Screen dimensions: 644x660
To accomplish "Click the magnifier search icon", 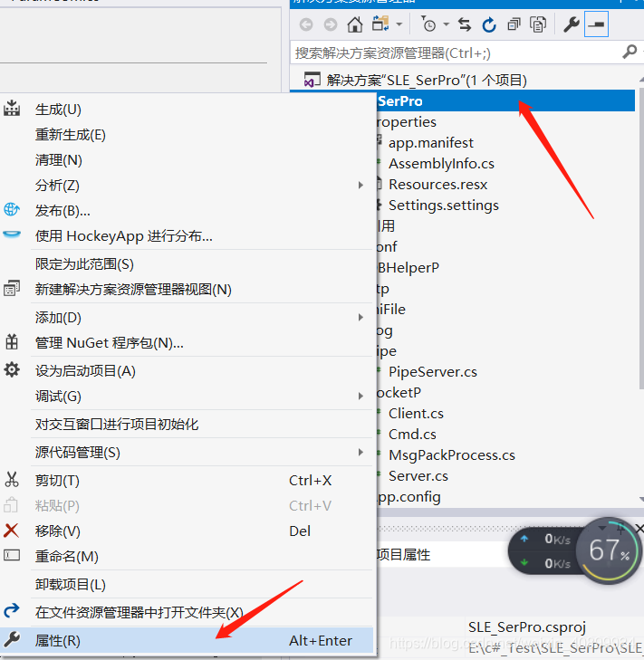I will (x=630, y=53).
